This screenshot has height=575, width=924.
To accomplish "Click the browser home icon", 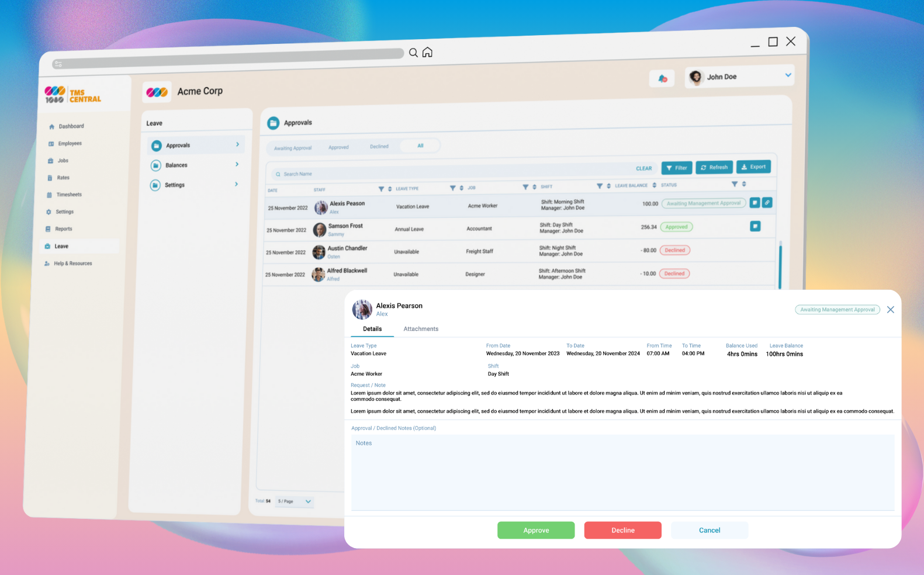I will point(427,53).
